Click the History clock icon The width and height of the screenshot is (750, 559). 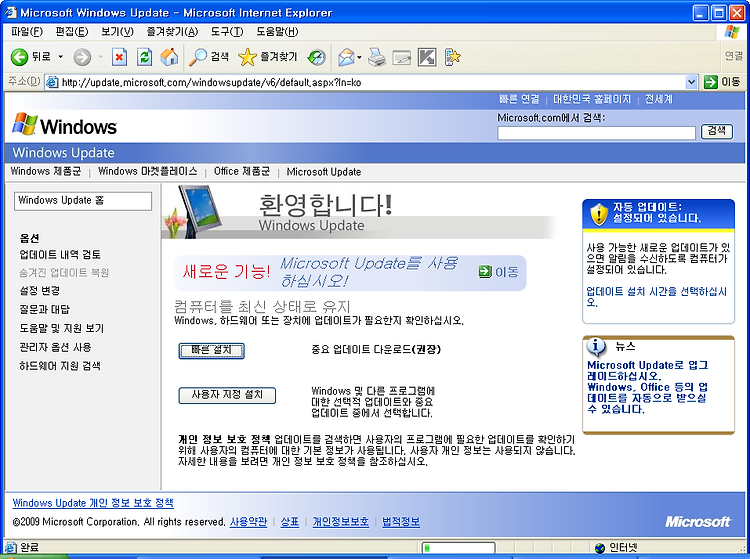316,57
